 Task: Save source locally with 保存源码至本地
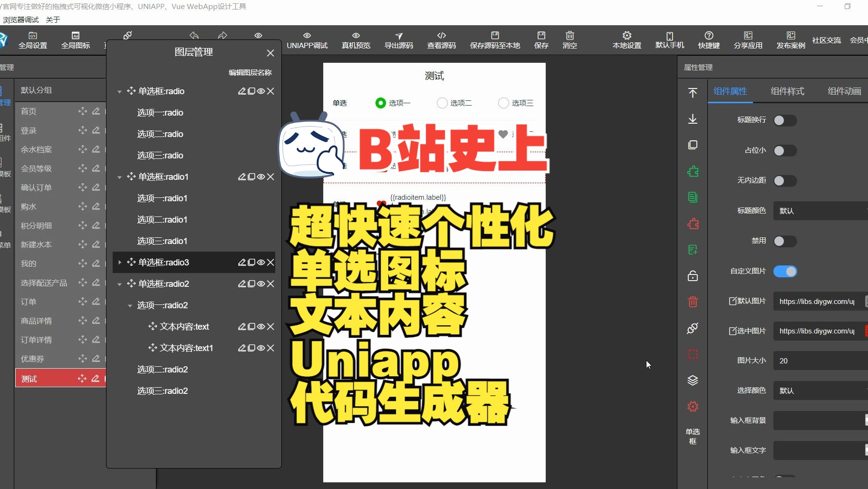point(494,39)
